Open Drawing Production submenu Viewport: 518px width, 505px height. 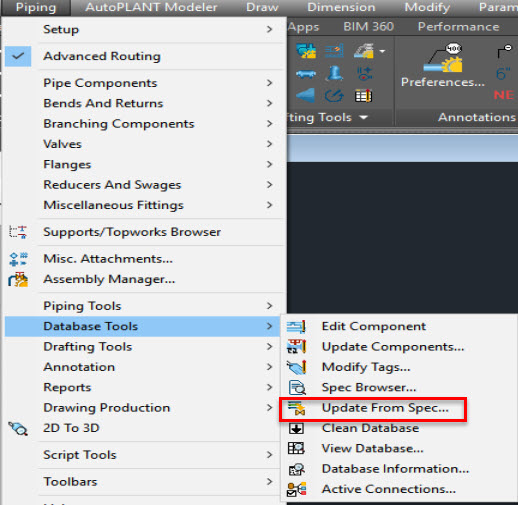(107, 408)
